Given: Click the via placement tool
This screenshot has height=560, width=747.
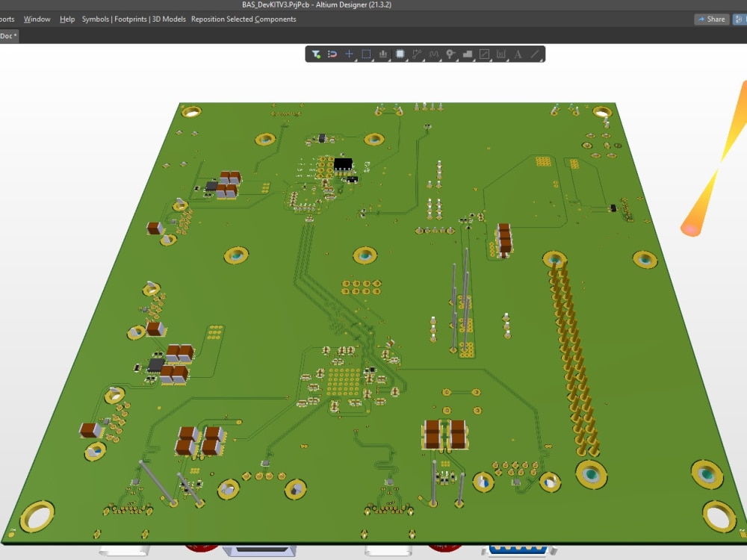Looking at the screenshot, I should pyautogui.click(x=450, y=53).
